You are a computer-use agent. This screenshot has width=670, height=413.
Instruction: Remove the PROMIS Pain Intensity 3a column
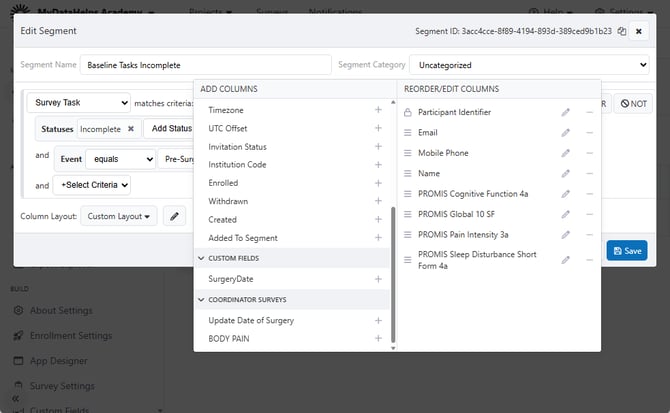pos(589,234)
